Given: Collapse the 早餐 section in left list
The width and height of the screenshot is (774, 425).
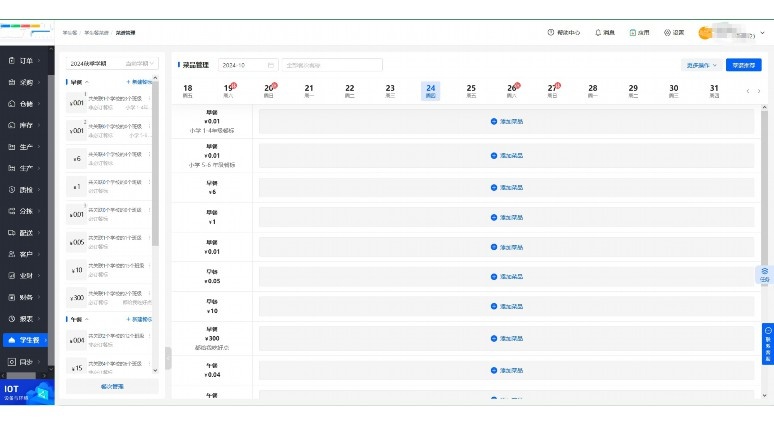Looking at the screenshot, I should pyautogui.click(x=87, y=82).
